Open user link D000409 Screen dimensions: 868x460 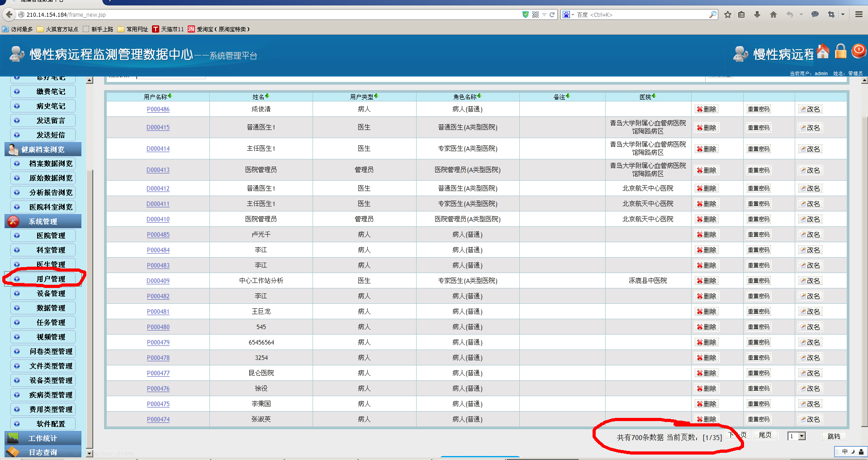tap(158, 281)
